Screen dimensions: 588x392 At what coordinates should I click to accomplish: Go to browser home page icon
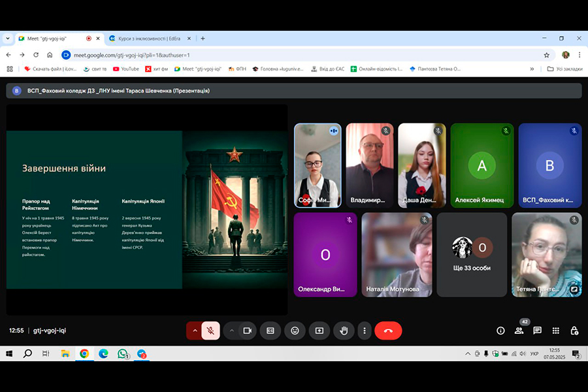pos(50,55)
